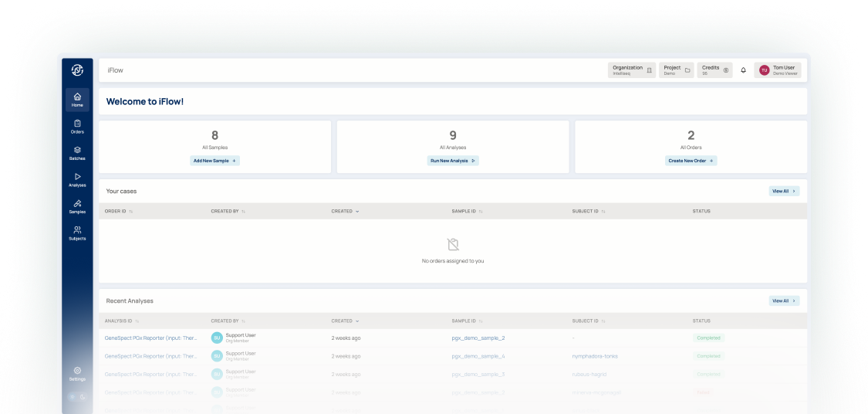
Task: View All in Your cases
Action: pos(784,192)
